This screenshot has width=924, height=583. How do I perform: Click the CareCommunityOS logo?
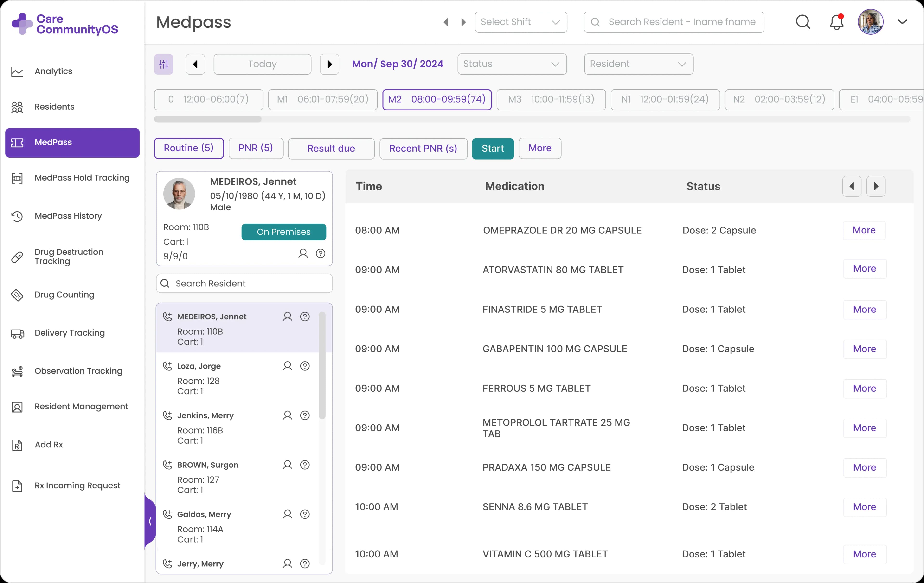point(65,24)
